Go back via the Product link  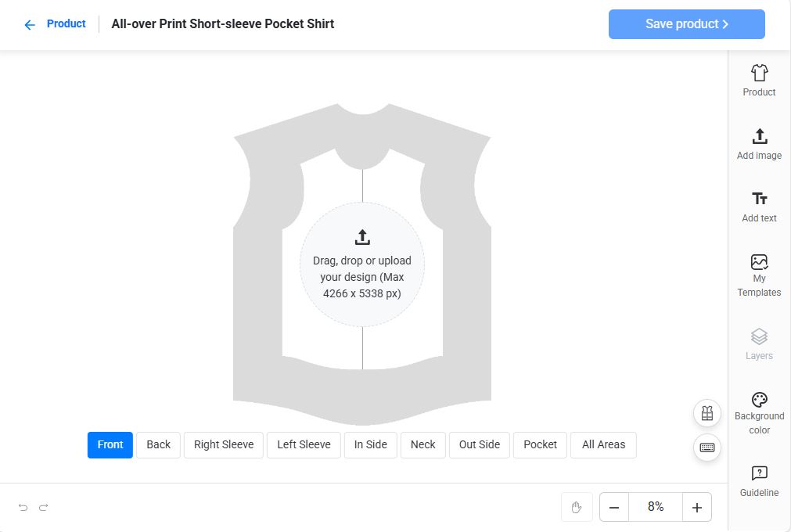[x=55, y=24]
